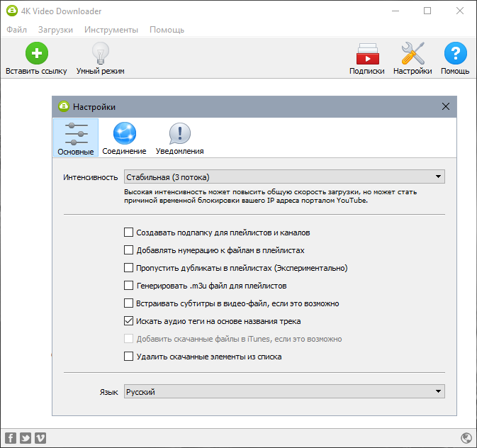Viewport: 477px width, 448px height.
Task: Open Настройки wrench toolbar icon
Action: pyautogui.click(x=413, y=53)
